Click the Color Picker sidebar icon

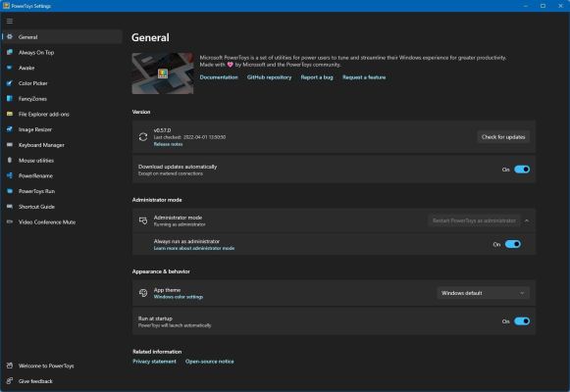pos(10,83)
